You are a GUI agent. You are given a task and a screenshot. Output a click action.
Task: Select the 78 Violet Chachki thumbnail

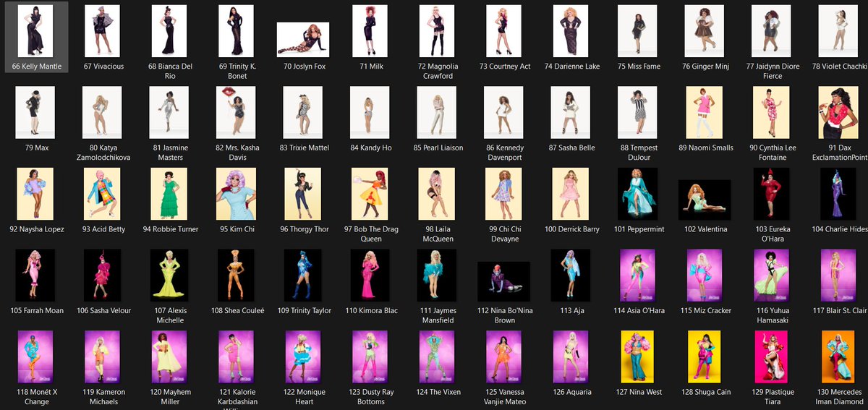pyautogui.click(x=838, y=31)
